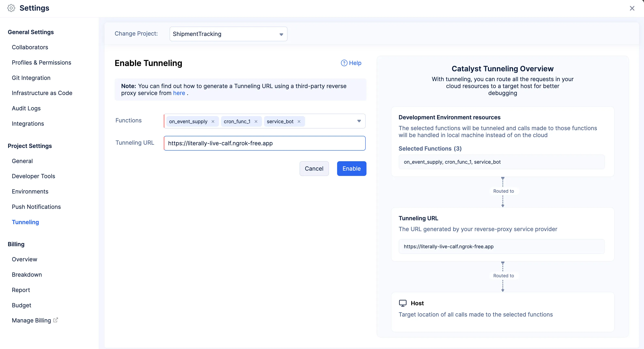Remove cron_func_1 function tag
The height and width of the screenshot is (349, 644).
point(256,121)
